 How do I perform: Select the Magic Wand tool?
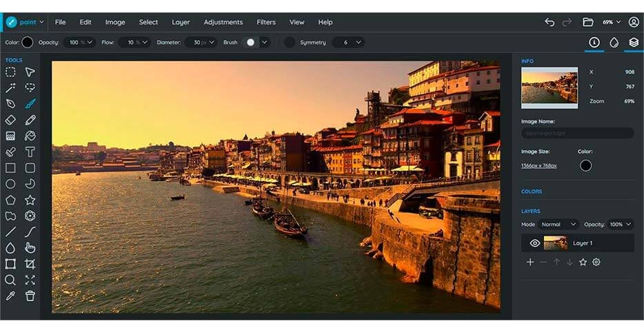tap(10, 88)
